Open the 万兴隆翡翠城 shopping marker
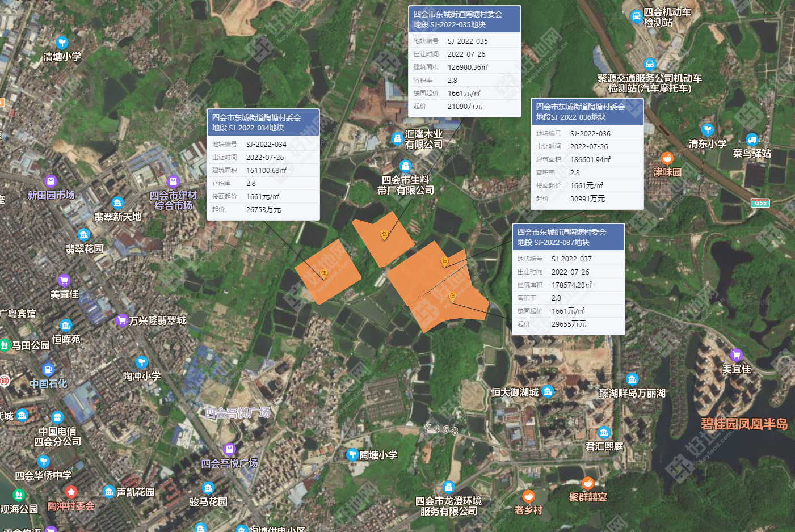Screen dimensions: 795x532 [x=121, y=320]
